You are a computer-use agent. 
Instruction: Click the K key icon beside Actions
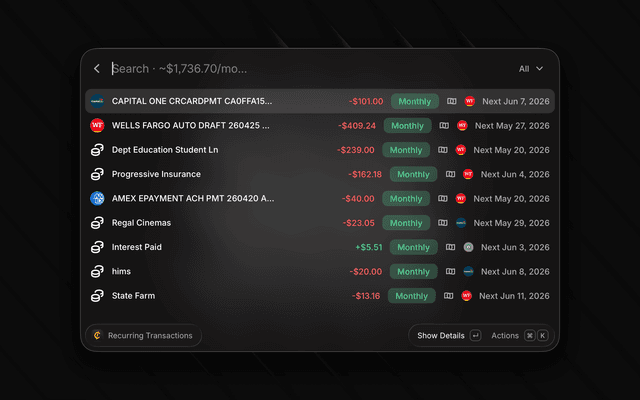point(542,336)
